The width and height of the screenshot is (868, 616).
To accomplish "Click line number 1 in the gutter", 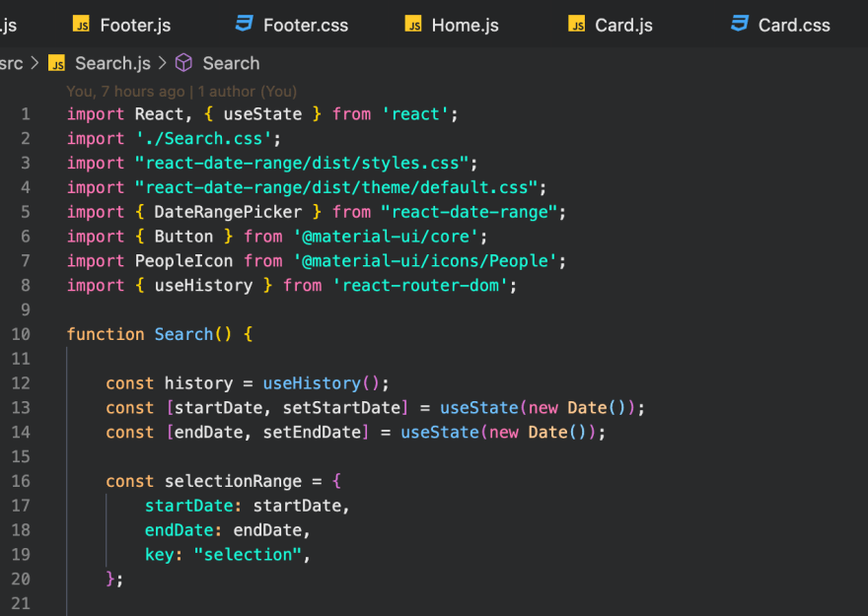I will tap(26, 114).
